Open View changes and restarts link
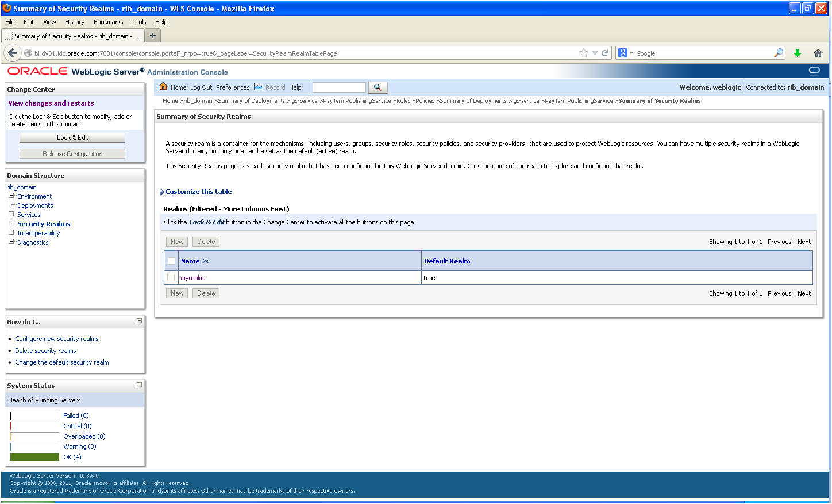 tap(51, 103)
